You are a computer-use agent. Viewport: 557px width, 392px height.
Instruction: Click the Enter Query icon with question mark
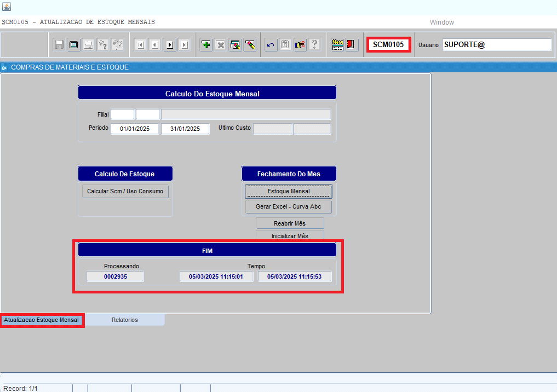[102, 45]
